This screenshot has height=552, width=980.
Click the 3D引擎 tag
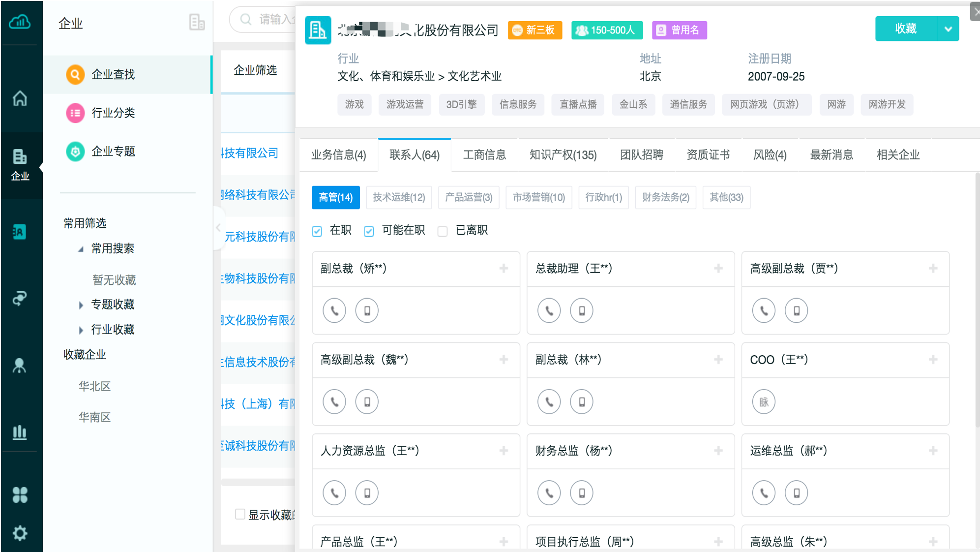(461, 104)
